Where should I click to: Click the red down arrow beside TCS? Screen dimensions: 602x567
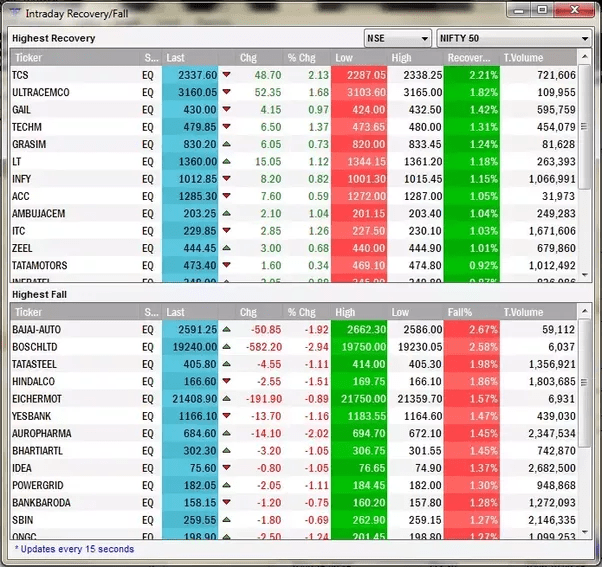227,74
